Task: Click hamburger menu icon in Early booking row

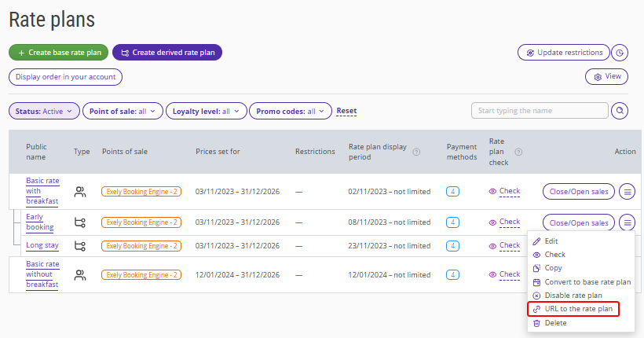Action: pos(628,222)
